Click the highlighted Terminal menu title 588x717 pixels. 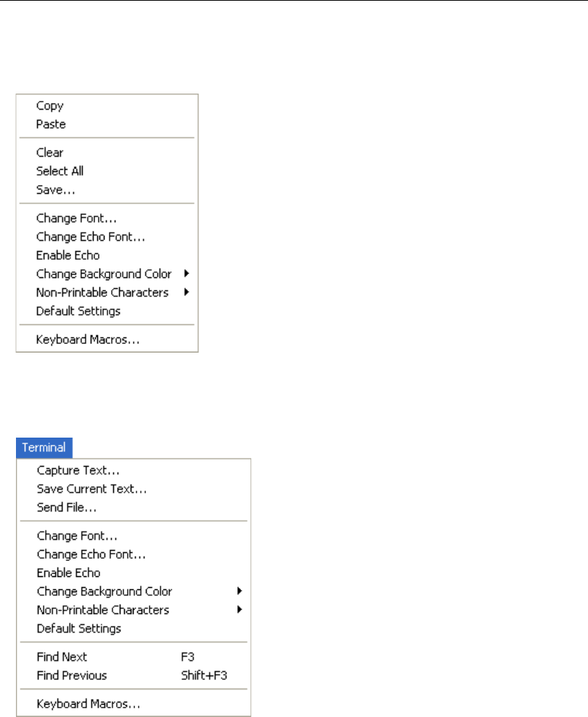(44, 447)
